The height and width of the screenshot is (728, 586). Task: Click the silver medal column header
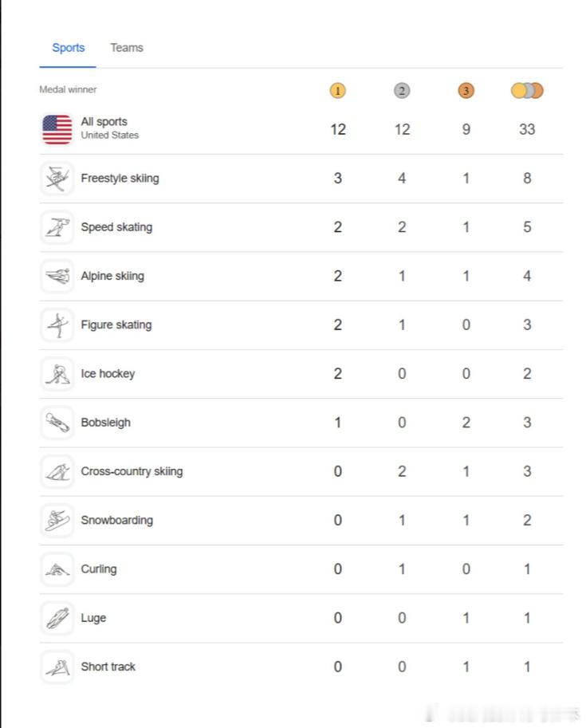click(402, 91)
